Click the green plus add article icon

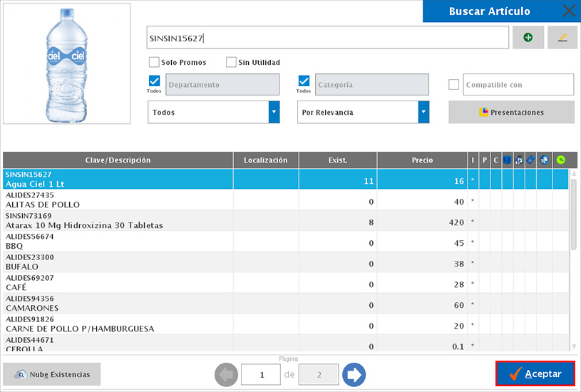[528, 38]
